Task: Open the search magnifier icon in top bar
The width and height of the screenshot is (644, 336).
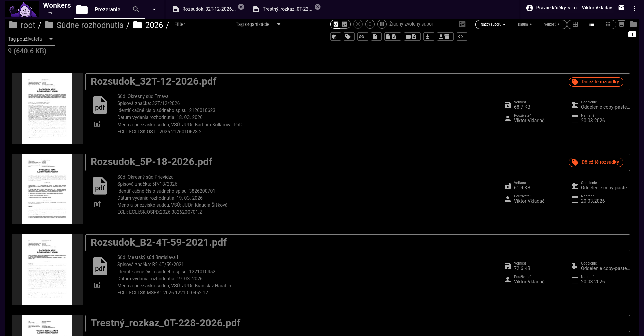Action: tap(136, 9)
